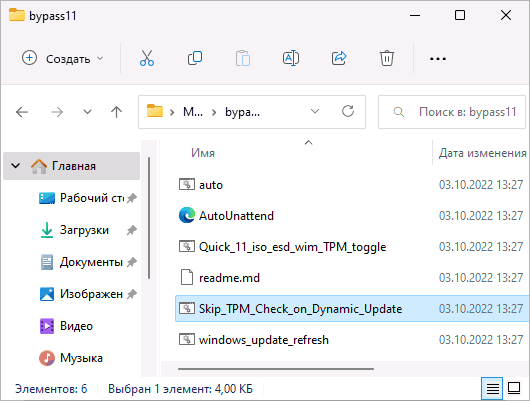Click the pin icon next to Загрузки
Viewport: 530px width, 401px height.
pos(131,230)
